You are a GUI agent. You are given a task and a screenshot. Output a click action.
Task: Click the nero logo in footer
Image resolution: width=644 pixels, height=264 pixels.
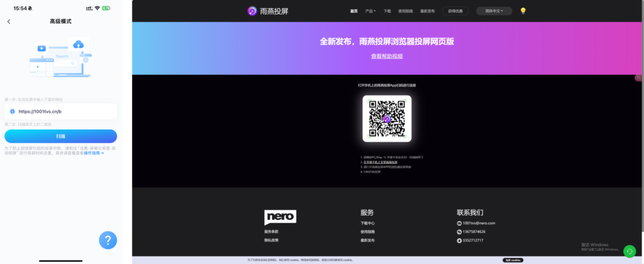(x=280, y=217)
